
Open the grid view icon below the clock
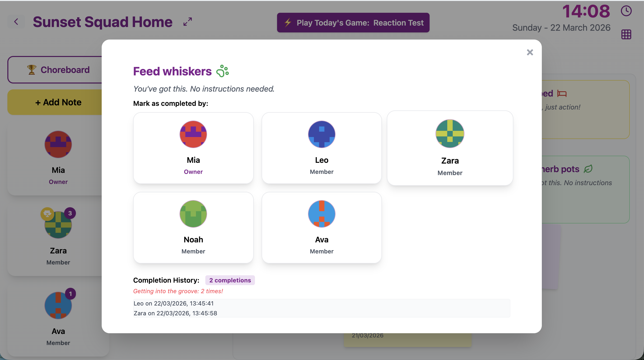coord(626,34)
